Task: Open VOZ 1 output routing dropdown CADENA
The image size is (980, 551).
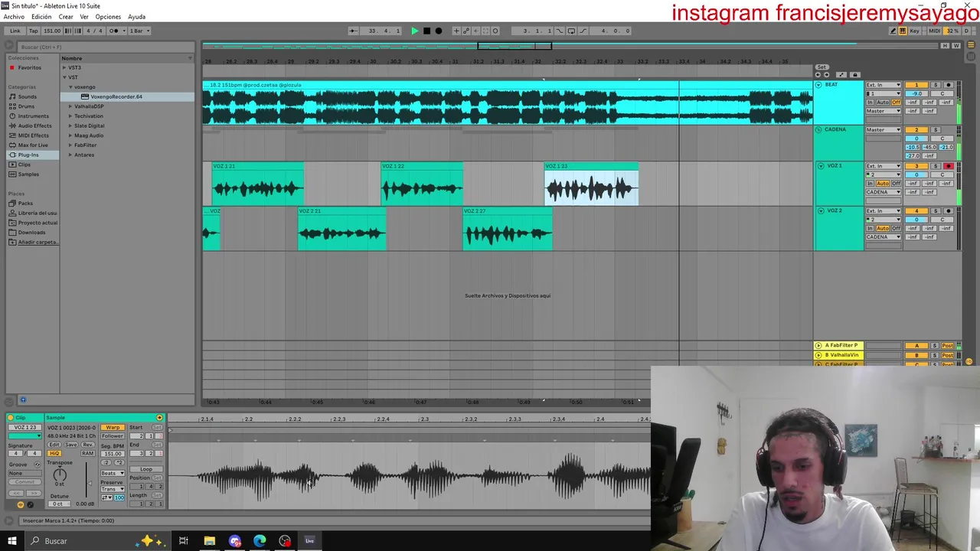Action: coord(884,192)
